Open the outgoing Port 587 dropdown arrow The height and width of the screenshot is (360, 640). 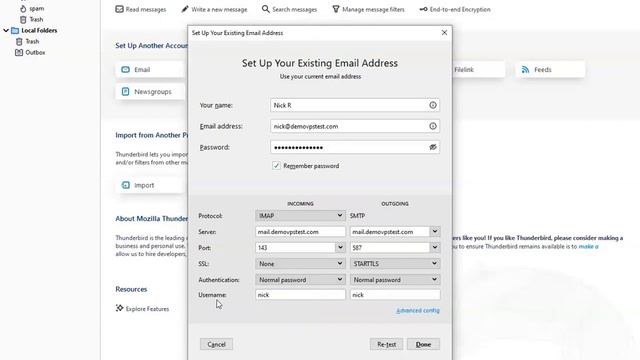pyautogui.click(x=435, y=247)
